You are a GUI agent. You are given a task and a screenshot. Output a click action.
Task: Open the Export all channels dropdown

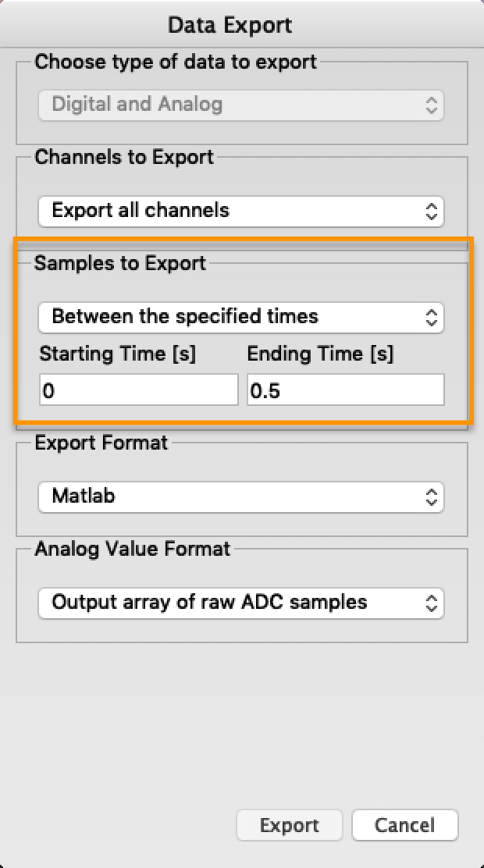coord(240,211)
